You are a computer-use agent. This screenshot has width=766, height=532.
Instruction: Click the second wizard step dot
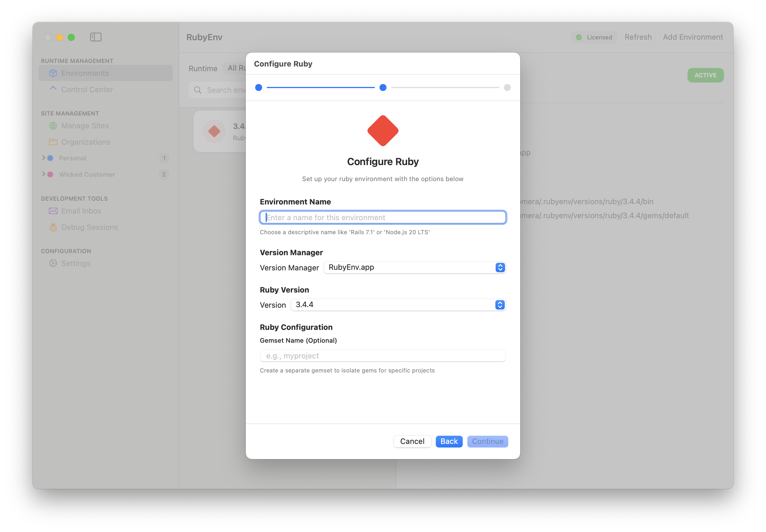click(x=383, y=88)
